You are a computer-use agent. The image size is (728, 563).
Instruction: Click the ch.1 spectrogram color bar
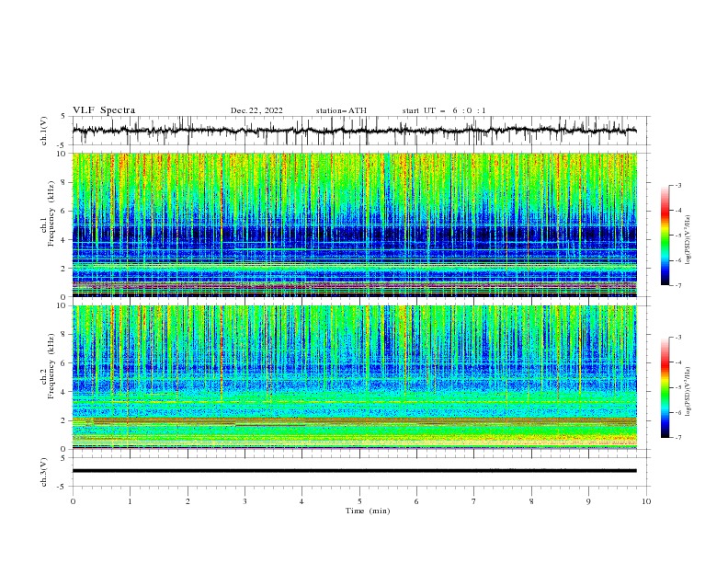pyautogui.click(x=665, y=236)
